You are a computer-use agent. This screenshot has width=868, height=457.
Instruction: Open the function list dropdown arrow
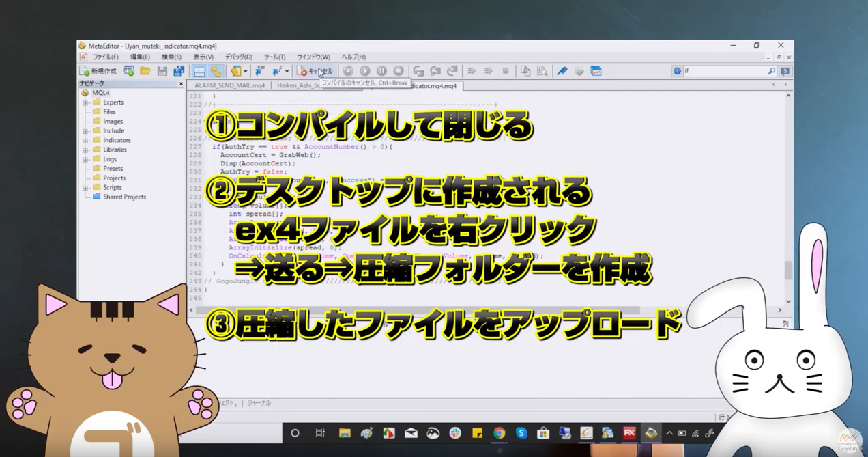(x=287, y=72)
